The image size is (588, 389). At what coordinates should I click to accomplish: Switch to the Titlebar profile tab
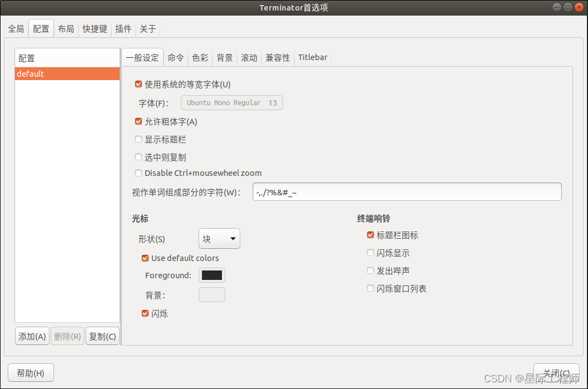(x=313, y=57)
